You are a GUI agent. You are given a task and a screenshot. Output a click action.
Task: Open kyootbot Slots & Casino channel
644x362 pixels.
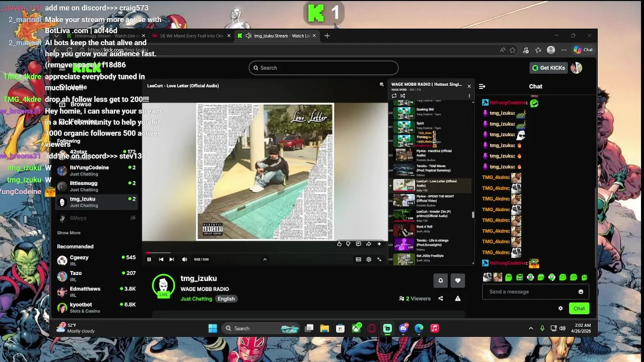pos(97,307)
